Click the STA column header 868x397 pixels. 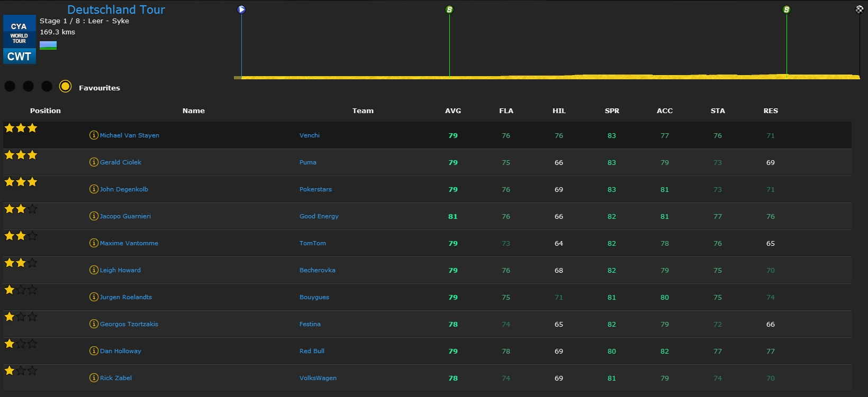tap(718, 110)
